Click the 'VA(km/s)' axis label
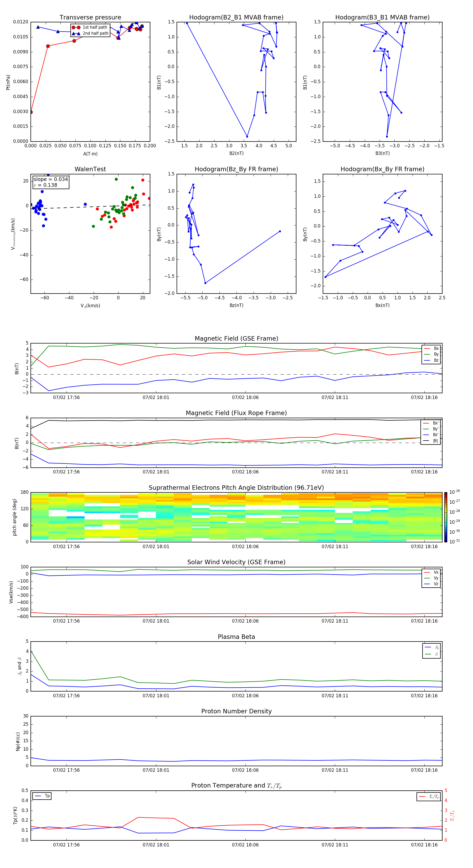The width and height of the screenshot is (473, 868). click(x=90, y=306)
